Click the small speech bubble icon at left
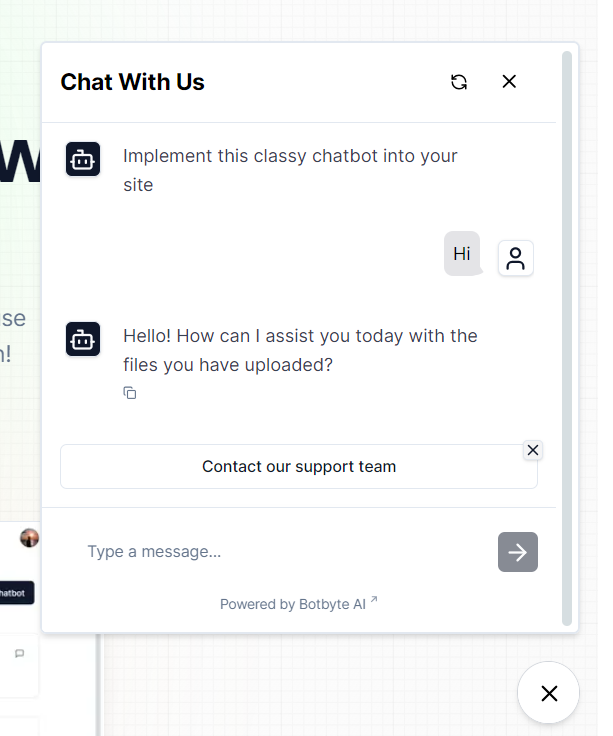 pos(20,654)
